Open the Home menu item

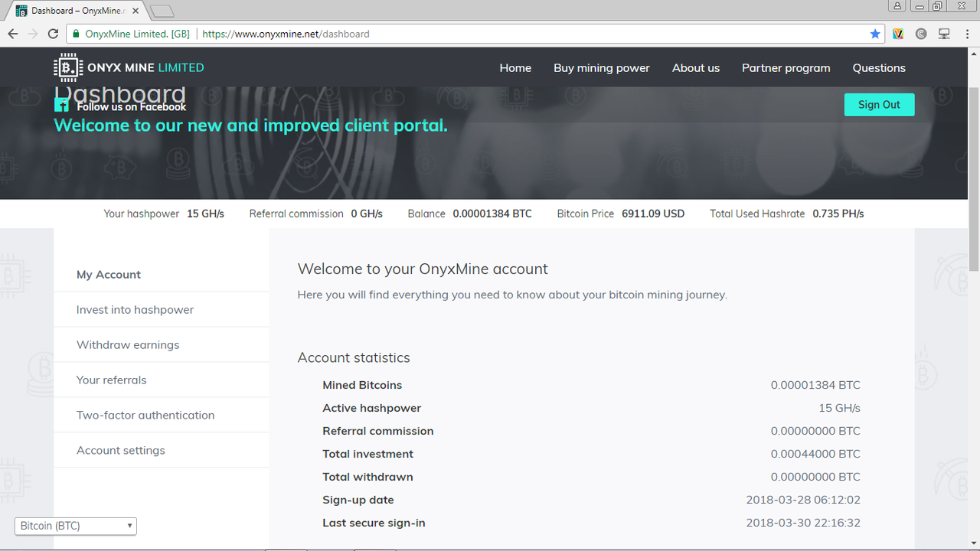click(515, 67)
